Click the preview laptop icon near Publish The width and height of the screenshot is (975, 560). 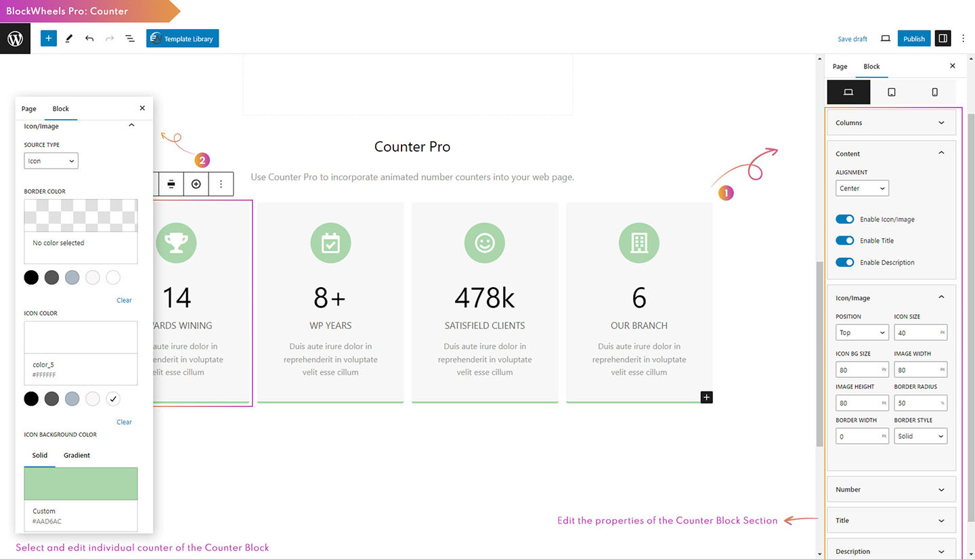pyautogui.click(x=885, y=39)
